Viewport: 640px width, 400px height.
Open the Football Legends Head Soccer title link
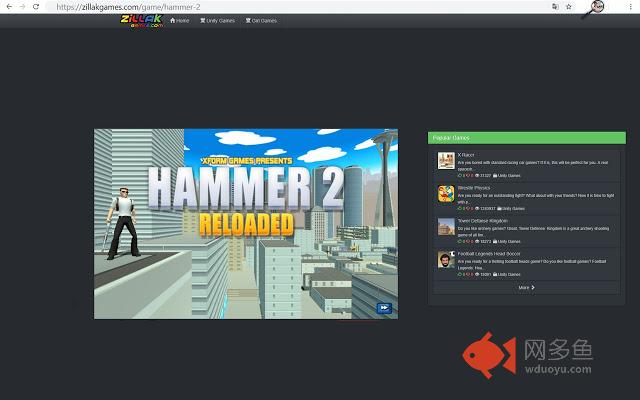click(x=489, y=254)
